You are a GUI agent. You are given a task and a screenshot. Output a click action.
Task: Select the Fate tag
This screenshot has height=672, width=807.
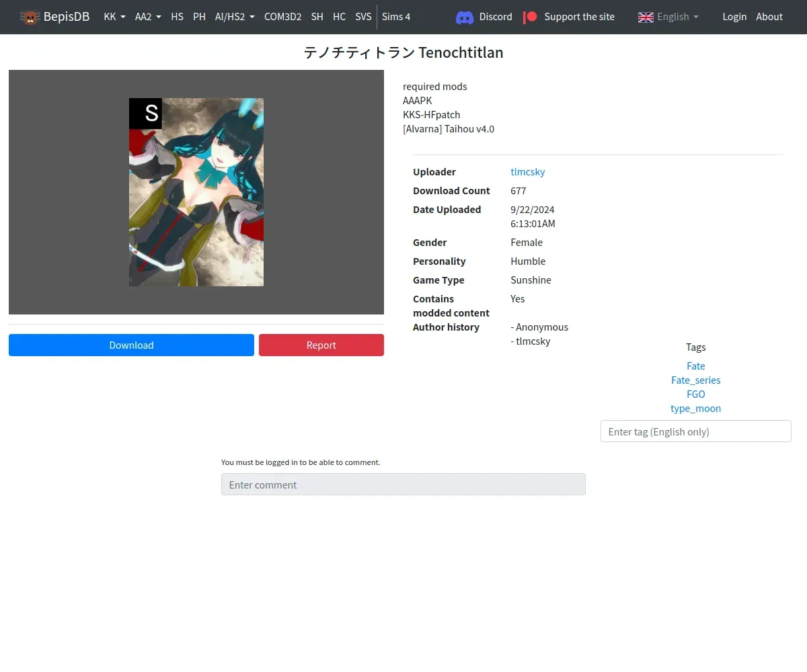695,366
